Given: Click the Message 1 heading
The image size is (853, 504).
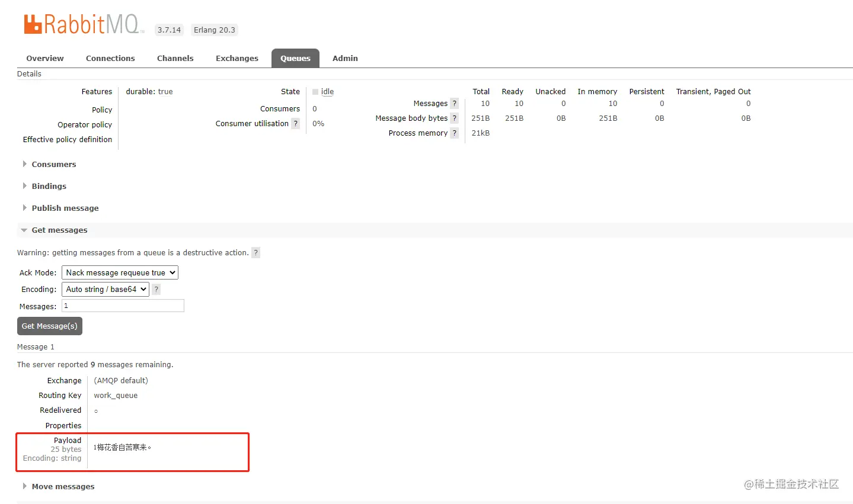Looking at the screenshot, I should point(36,346).
